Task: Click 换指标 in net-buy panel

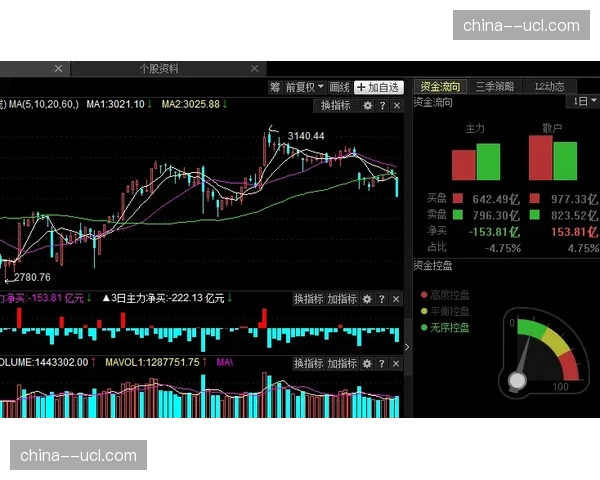Action: tap(308, 299)
